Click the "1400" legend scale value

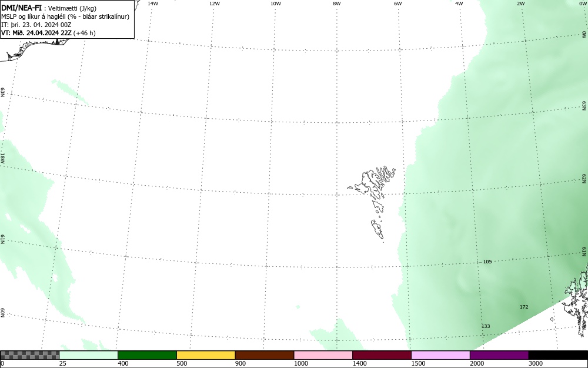pyautogui.click(x=360, y=363)
